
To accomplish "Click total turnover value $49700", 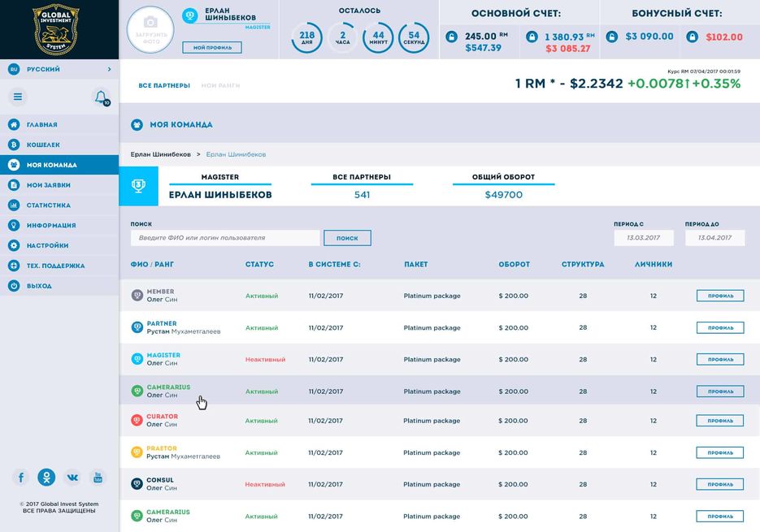I will pyautogui.click(x=504, y=195).
